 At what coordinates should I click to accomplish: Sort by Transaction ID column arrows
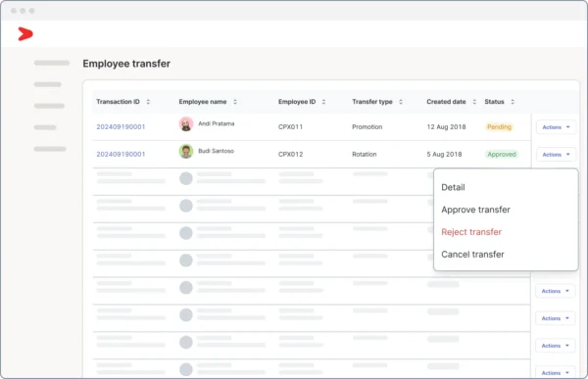(x=148, y=102)
